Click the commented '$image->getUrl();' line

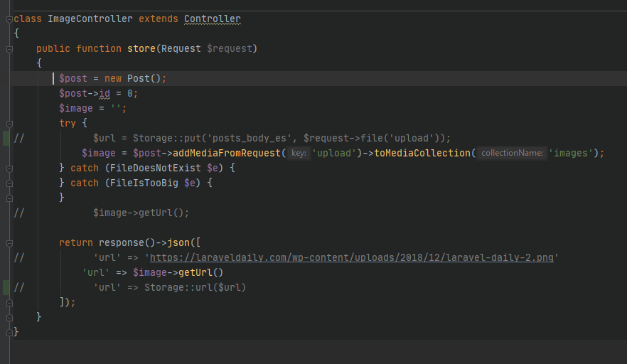coord(141,213)
